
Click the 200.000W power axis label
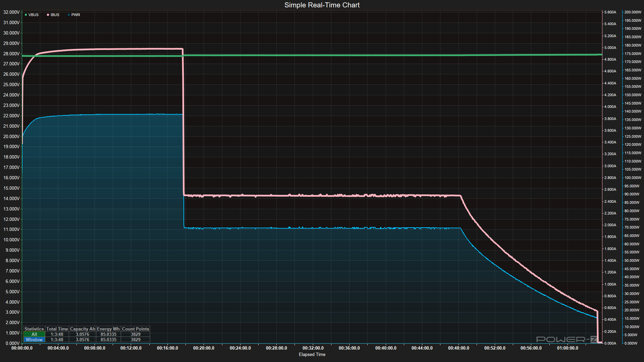(x=633, y=12)
